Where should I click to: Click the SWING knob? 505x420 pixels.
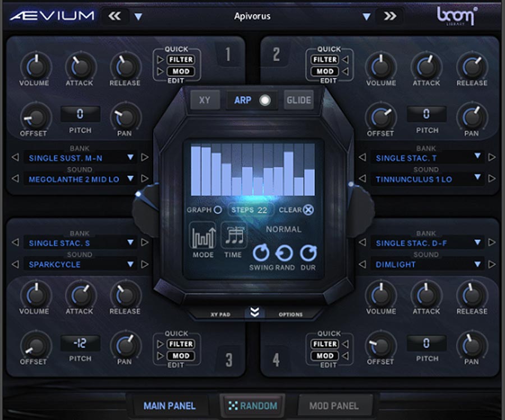(x=260, y=253)
